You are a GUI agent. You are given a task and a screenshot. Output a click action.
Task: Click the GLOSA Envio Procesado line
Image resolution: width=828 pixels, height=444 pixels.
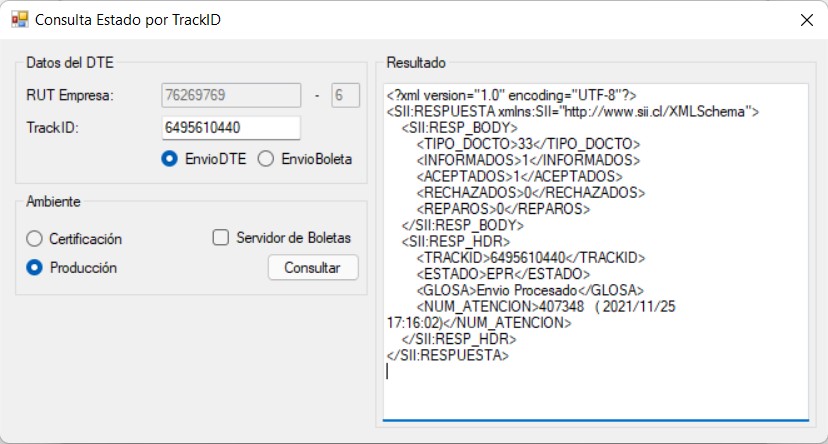(530, 290)
